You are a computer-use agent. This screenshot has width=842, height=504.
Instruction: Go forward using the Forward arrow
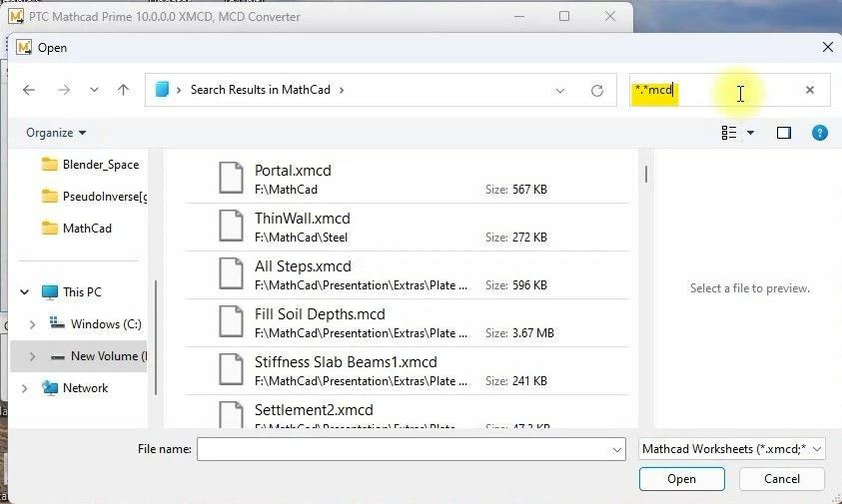pos(63,90)
